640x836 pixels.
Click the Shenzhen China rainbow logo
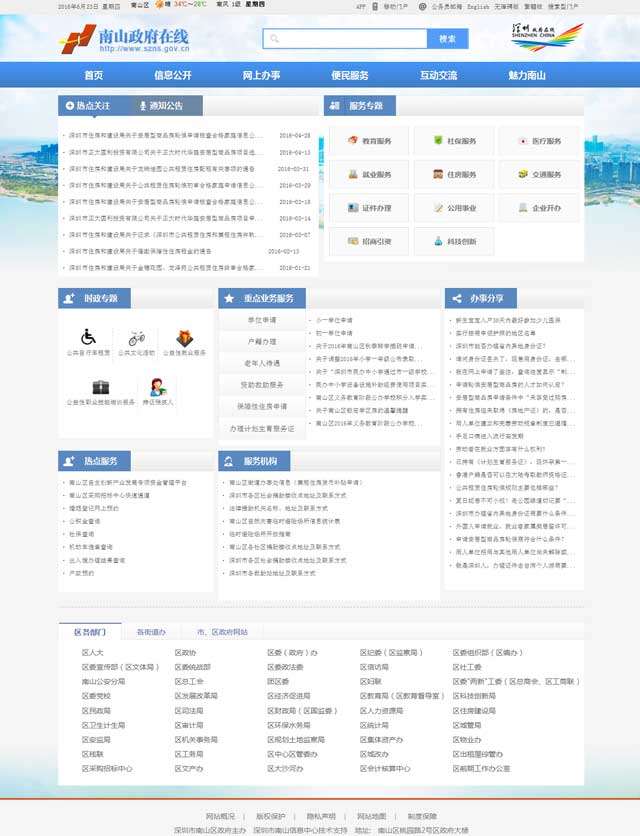click(547, 37)
